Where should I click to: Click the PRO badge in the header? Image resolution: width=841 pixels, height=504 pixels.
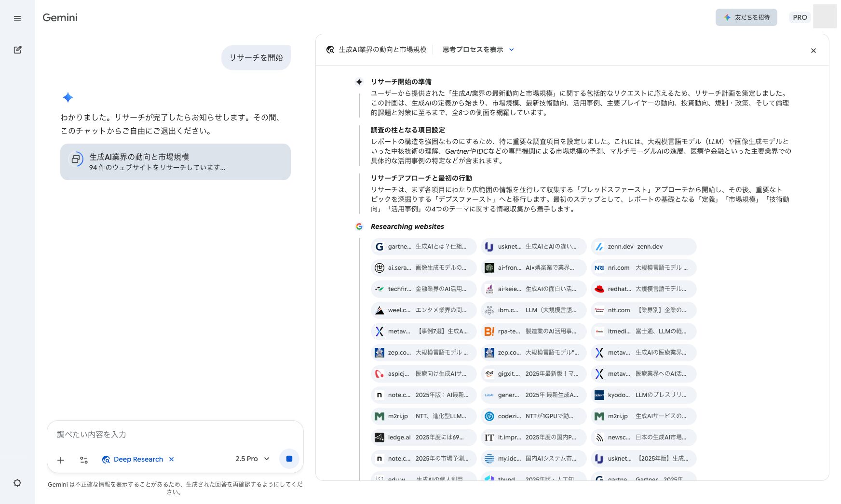[x=800, y=17]
